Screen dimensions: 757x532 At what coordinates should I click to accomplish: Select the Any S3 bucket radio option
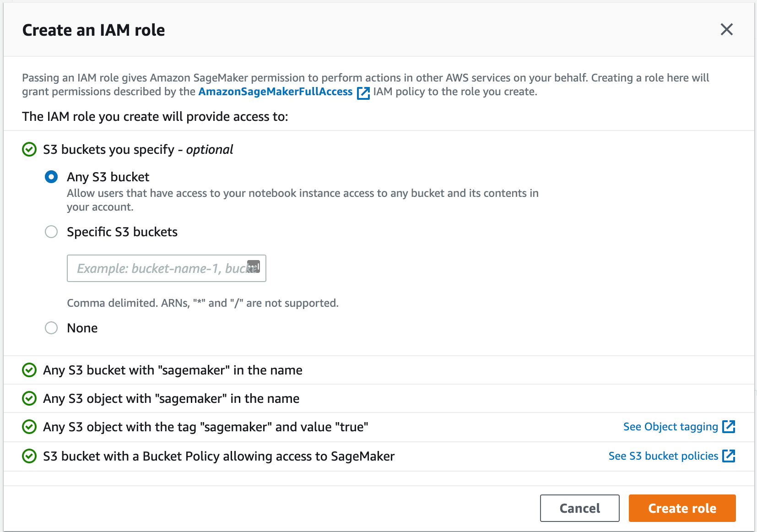click(51, 177)
